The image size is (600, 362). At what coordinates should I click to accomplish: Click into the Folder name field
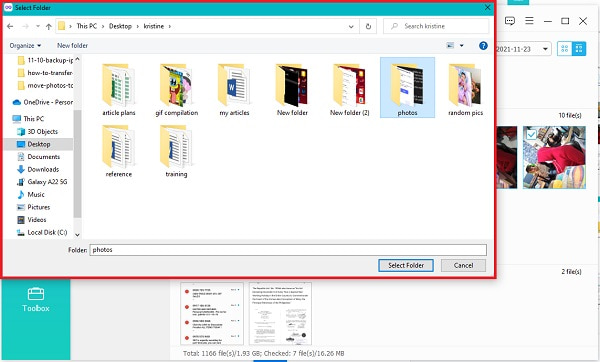pyautogui.click(x=288, y=250)
